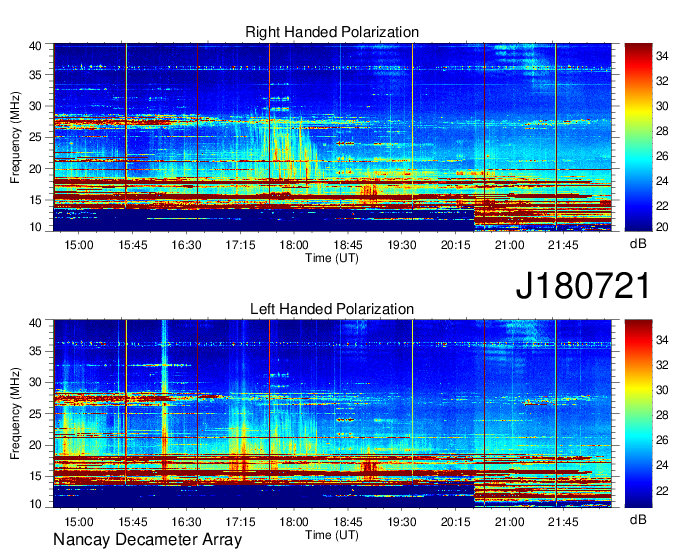Image resolution: width=680 pixels, height=552 pixels.
Task: Click the 30 MHz tick of Right Handed plot
Action: 36,106
